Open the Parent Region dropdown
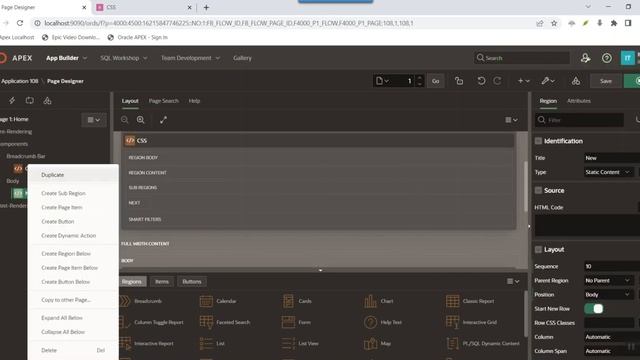 [x=609, y=280]
